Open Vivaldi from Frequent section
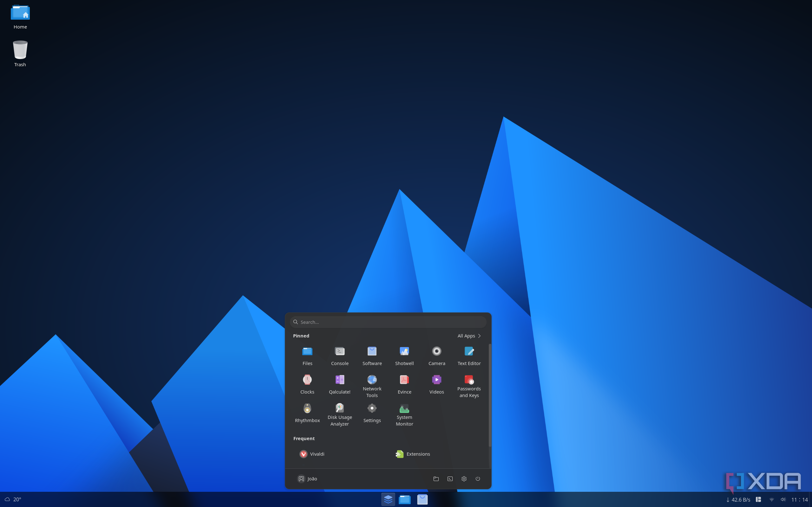The image size is (812, 507). [312, 454]
